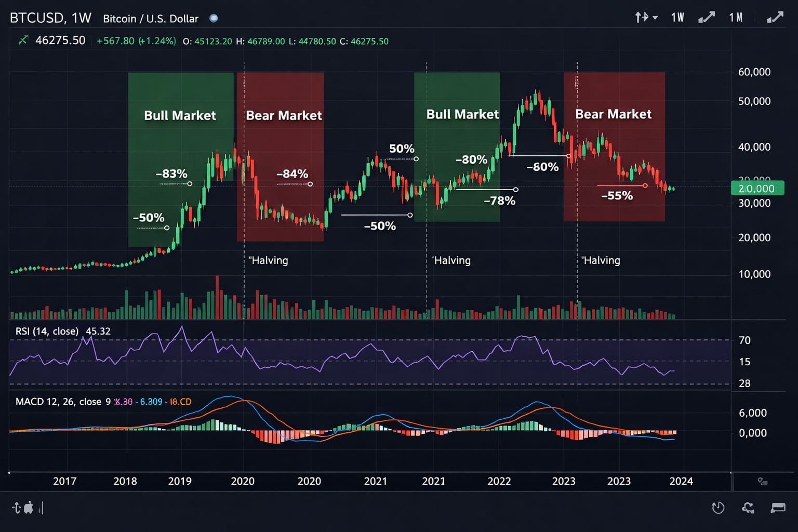Viewport: 798px width, 532px height.
Task: Click the RSI value 45.32
Action: pos(98,331)
